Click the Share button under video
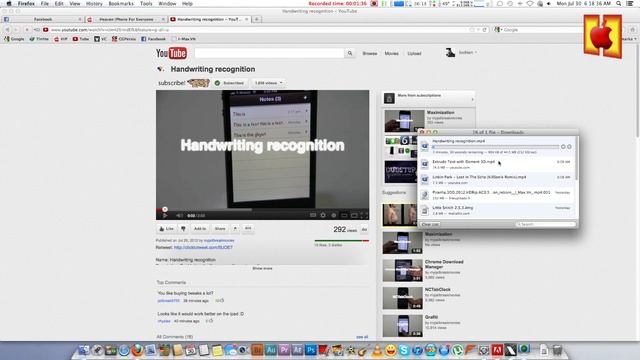 click(220, 229)
